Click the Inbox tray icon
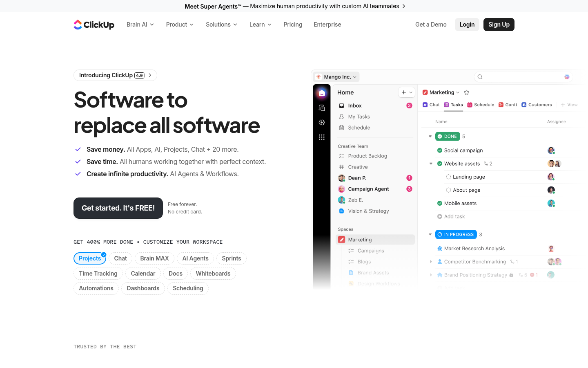Image resolution: width=588 pixels, height=368 pixels. [x=342, y=105]
